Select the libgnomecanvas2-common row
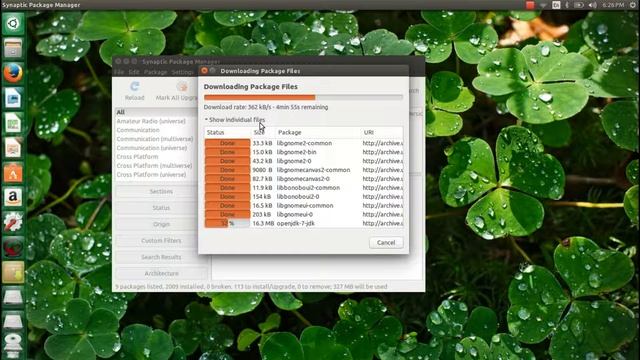Image resolution: width=640 pixels, height=360 pixels. coord(304,170)
